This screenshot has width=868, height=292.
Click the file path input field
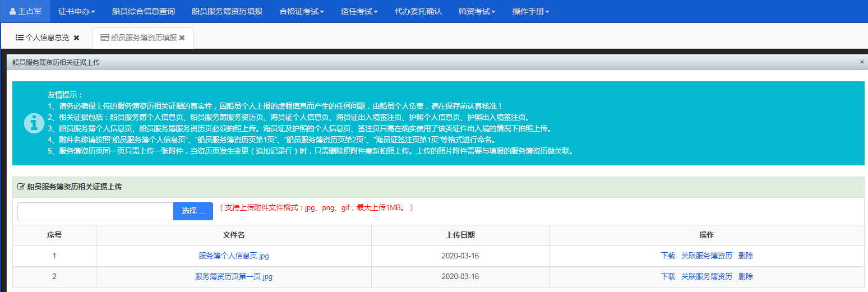[x=95, y=211]
